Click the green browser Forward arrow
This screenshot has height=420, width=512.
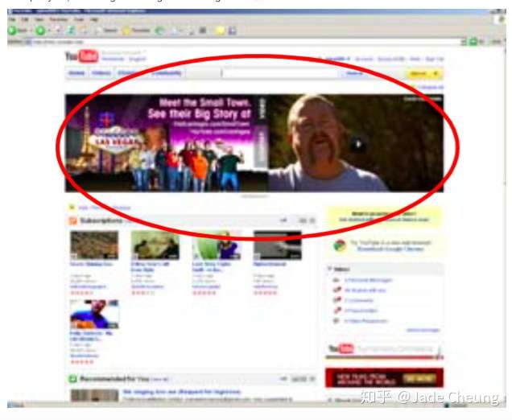click(40, 31)
